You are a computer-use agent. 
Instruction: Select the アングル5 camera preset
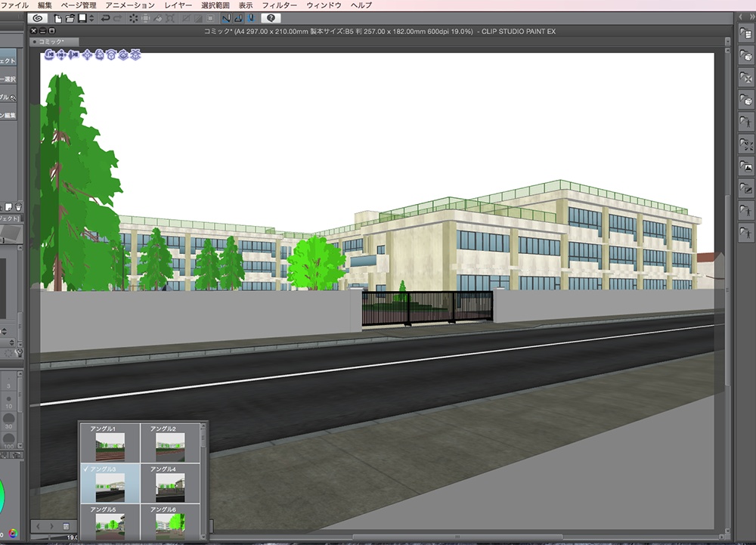coord(110,522)
